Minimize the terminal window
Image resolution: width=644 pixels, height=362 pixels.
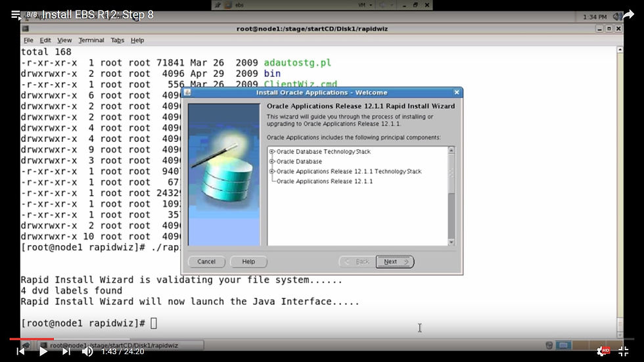[599, 28]
